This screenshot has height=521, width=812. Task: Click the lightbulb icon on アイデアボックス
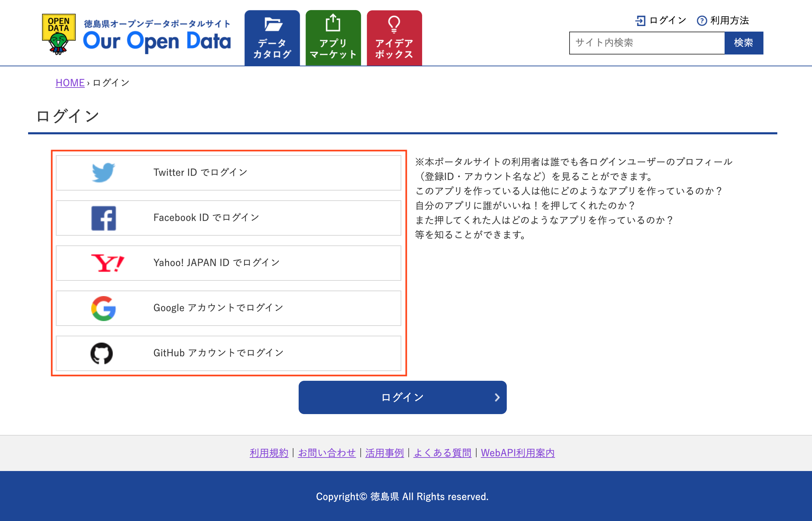click(x=394, y=24)
